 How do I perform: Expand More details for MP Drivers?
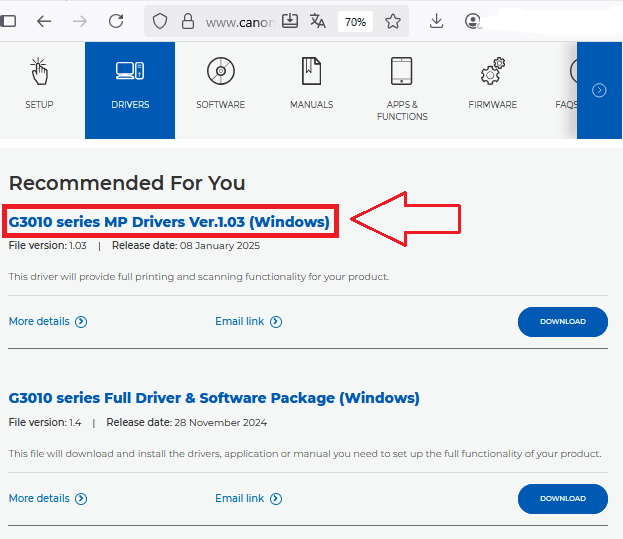pyautogui.click(x=48, y=322)
